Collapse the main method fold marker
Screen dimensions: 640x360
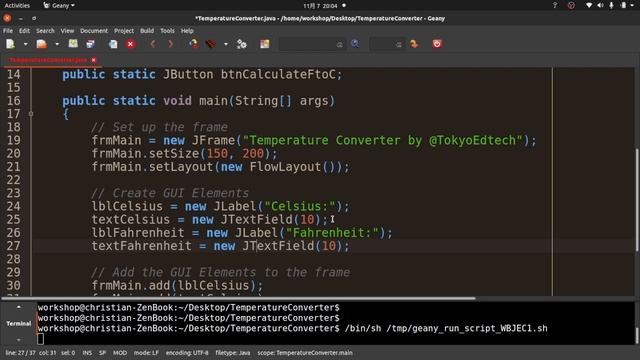pyautogui.click(x=31, y=114)
